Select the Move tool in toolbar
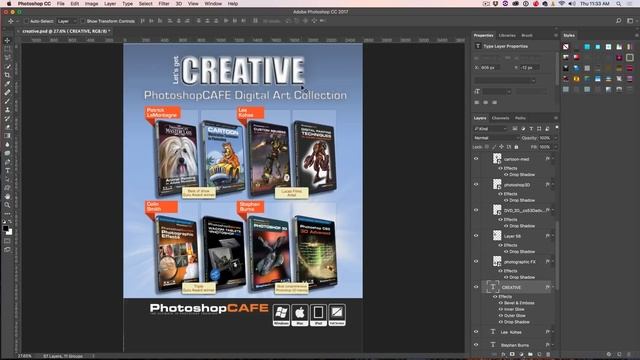 (7, 40)
